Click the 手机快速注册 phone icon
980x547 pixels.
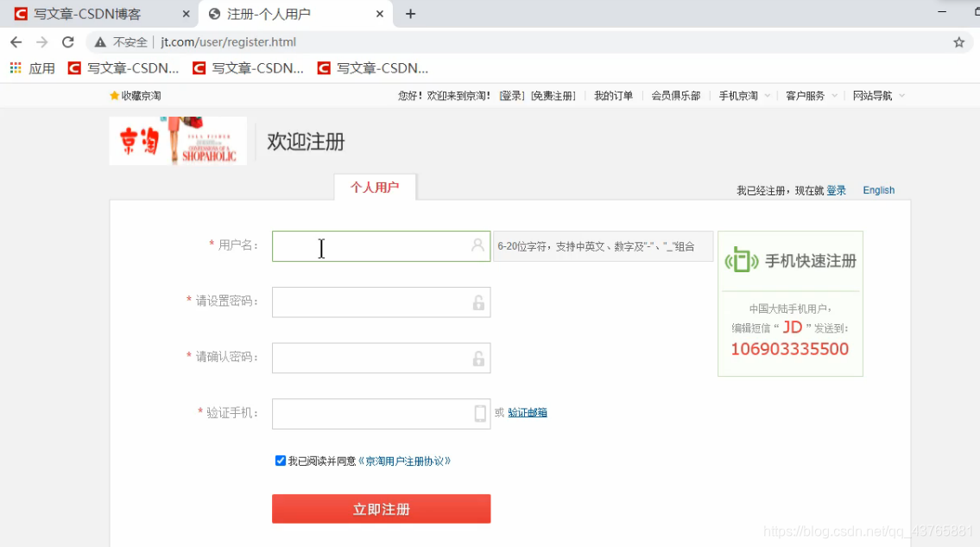tap(741, 260)
